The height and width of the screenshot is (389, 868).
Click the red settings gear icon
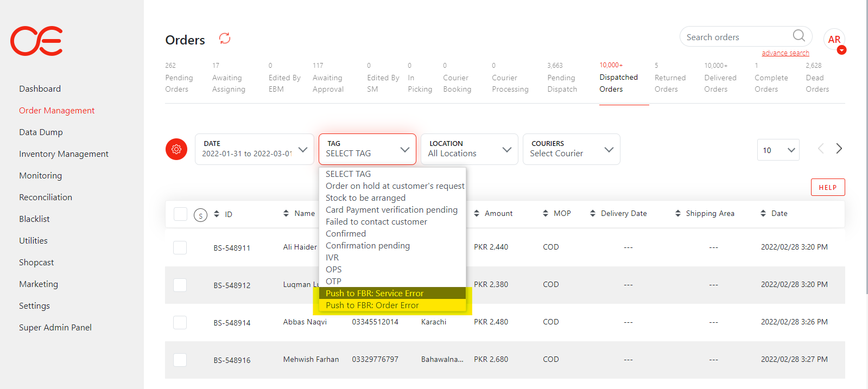pyautogui.click(x=176, y=149)
